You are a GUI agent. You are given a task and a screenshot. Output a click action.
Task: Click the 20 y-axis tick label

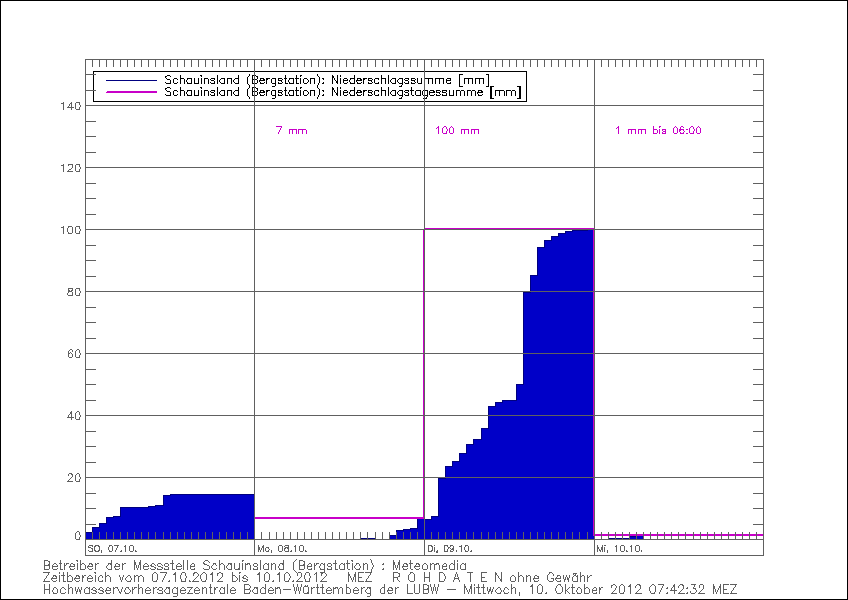coord(73,478)
